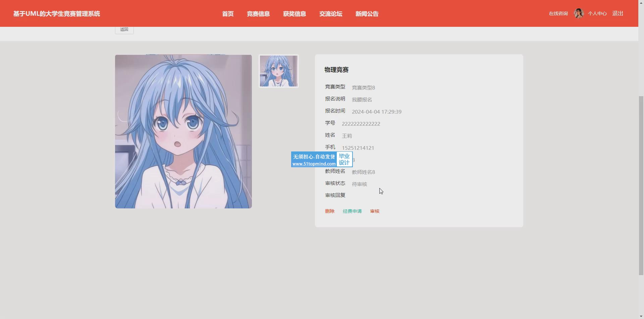Click the 审核状态 label
This screenshot has width=644, height=319.
[335, 183]
